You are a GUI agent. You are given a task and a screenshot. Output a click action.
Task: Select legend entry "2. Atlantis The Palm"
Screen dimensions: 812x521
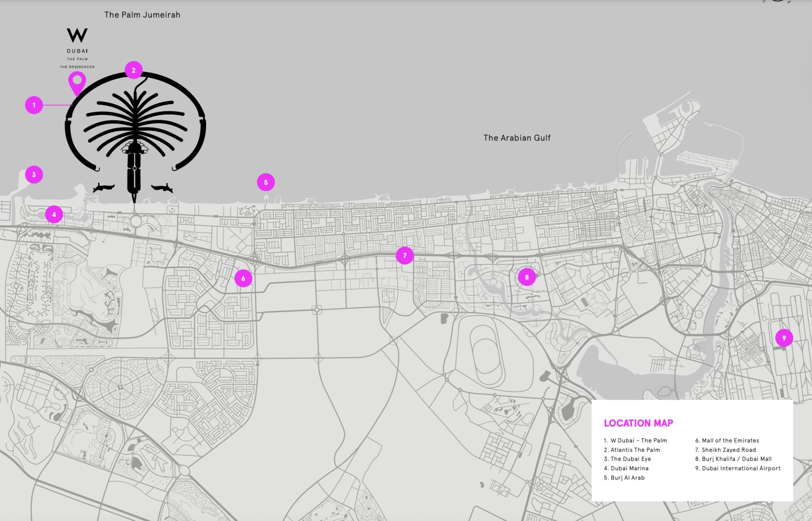[x=632, y=450]
